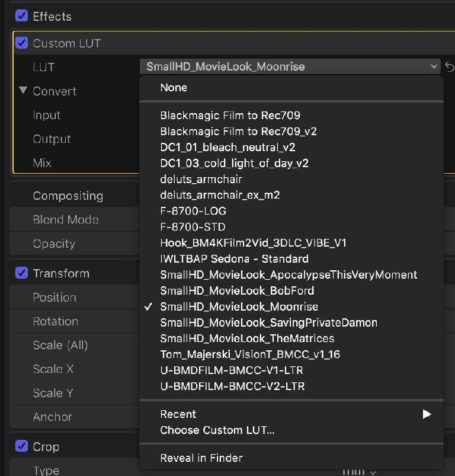This screenshot has height=476, width=455.
Task: Click Reveal in Finder
Action: click(201, 458)
